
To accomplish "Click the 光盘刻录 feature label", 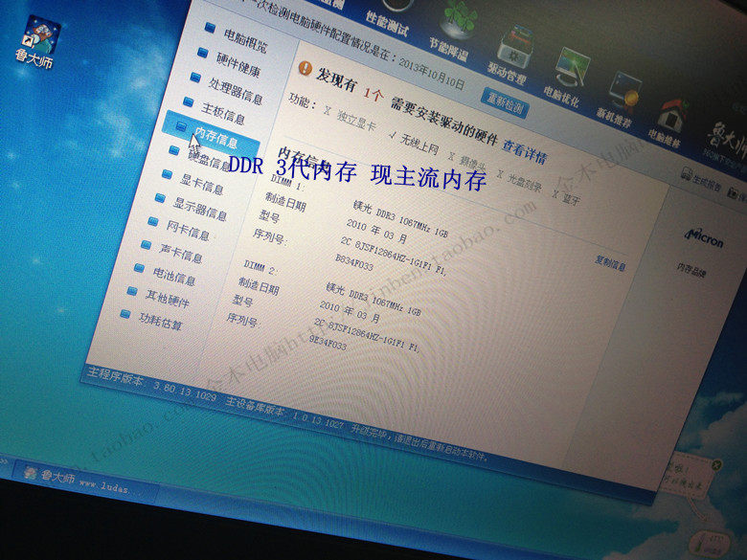I will (525, 182).
